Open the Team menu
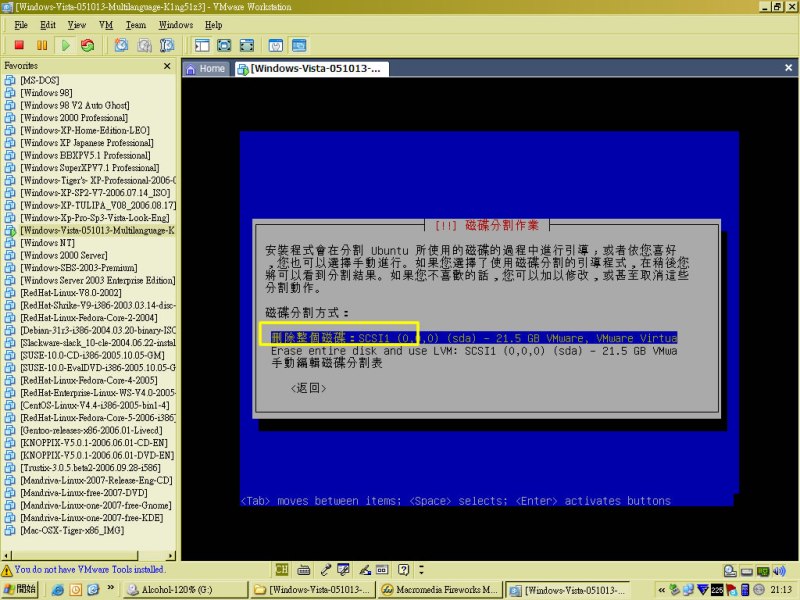Screen dimensions: 800x600 click(x=136, y=25)
